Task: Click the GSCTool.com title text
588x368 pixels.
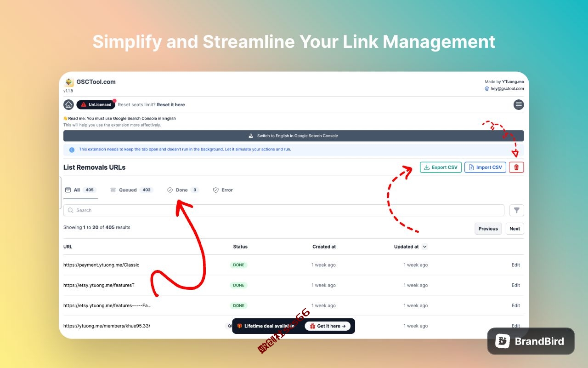Action: click(96, 82)
